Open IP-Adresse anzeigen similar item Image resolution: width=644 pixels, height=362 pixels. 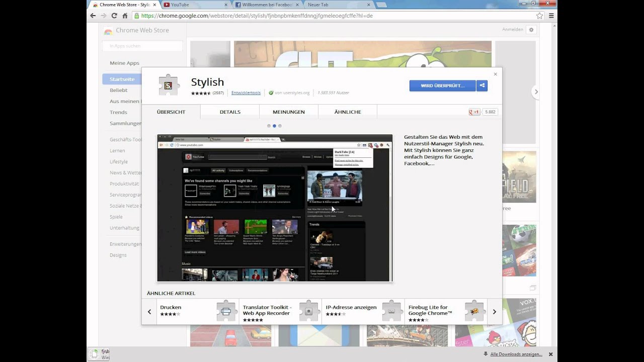(x=363, y=312)
